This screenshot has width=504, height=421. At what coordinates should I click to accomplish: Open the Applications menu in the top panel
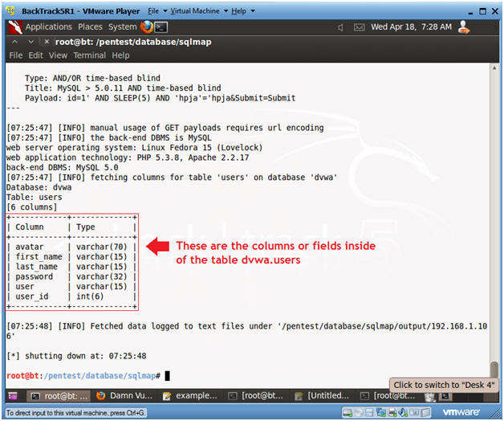[48, 27]
